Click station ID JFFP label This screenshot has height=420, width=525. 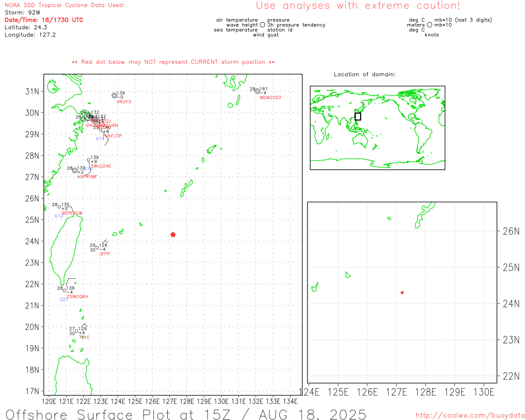(x=105, y=254)
